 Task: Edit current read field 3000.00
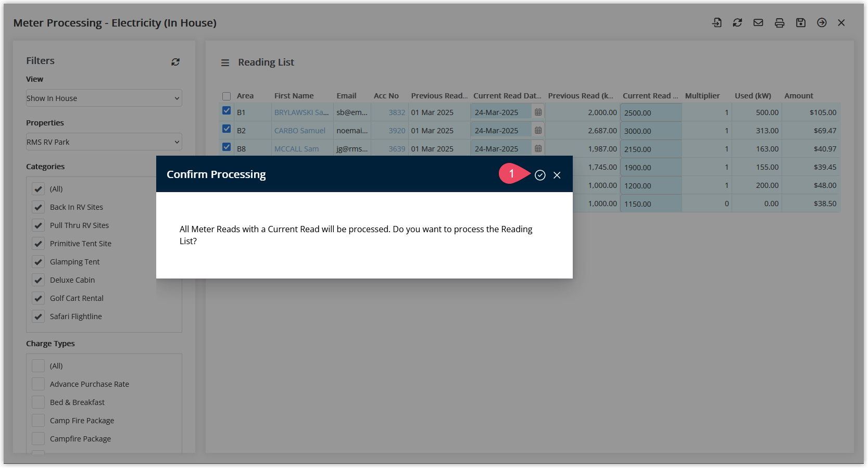[651, 131]
